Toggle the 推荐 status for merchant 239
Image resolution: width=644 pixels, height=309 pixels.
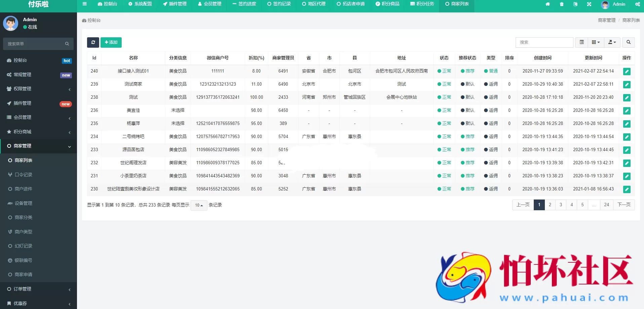click(468, 84)
